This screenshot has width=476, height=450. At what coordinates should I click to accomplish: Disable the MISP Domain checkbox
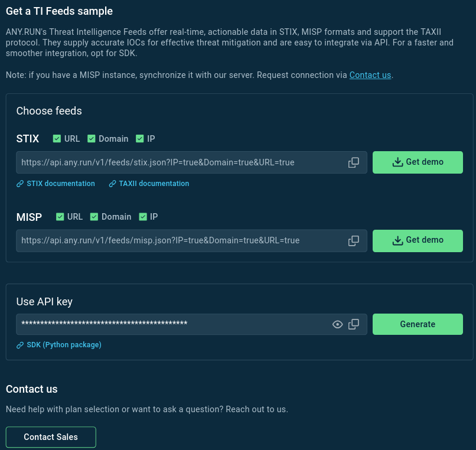click(94, 217)
